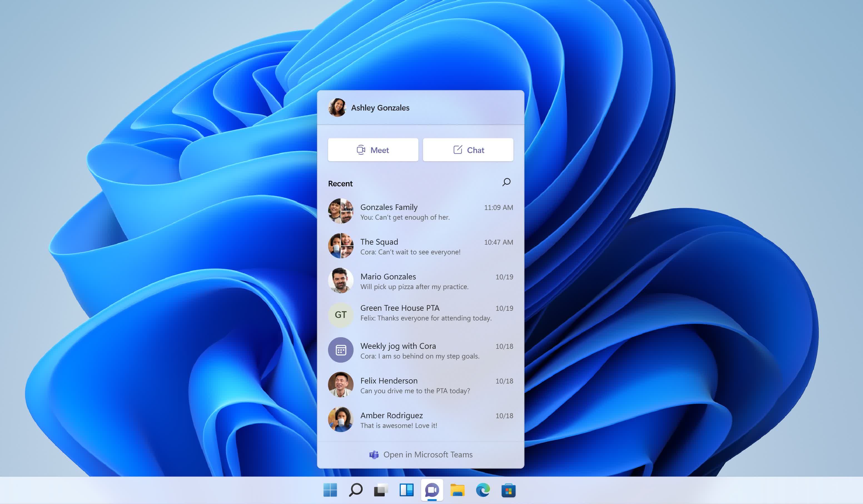Toggle the Teams Chat taskbar icon
This screenshot has width=863, height=504.
tap(432, 490)
